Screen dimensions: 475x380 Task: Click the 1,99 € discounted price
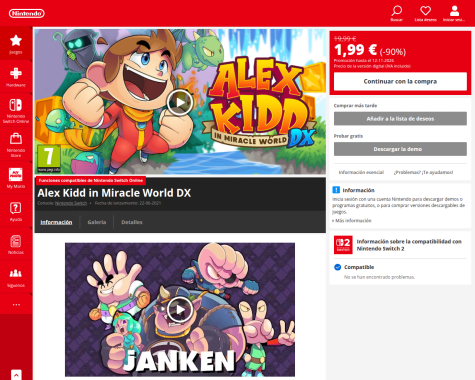[355, 50]
